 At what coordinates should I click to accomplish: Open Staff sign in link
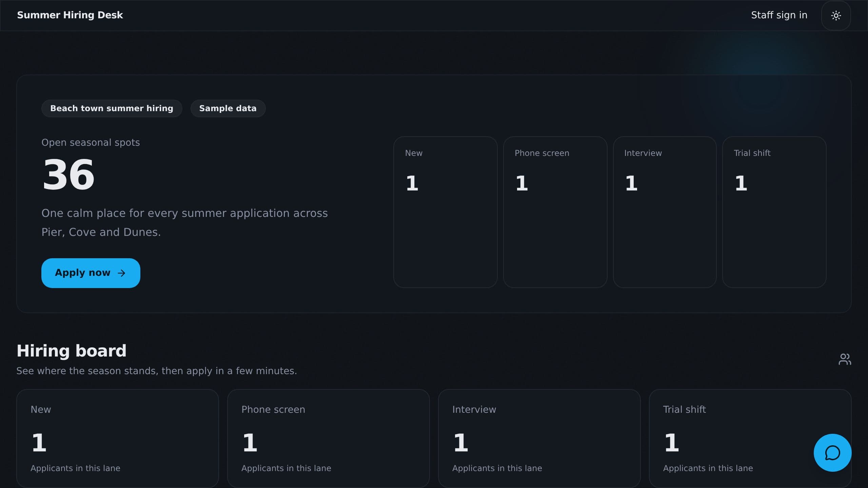click(x=779, y=15)
